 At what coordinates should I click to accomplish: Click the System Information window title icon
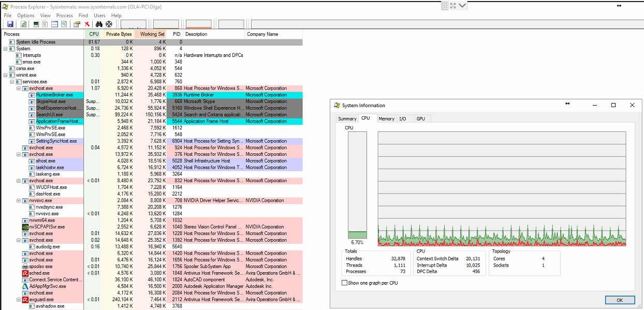338,106
